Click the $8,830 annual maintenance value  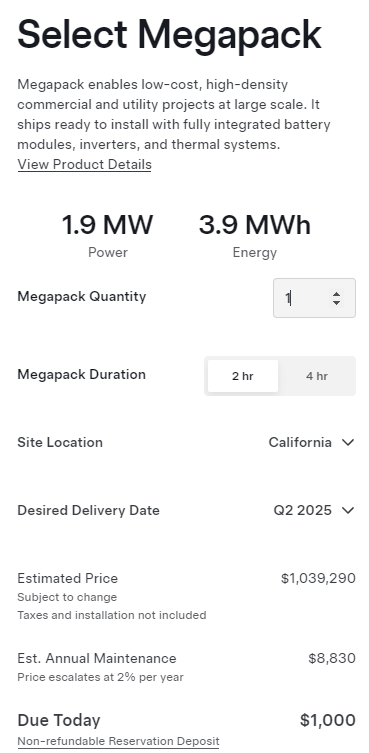click(332, 658)
